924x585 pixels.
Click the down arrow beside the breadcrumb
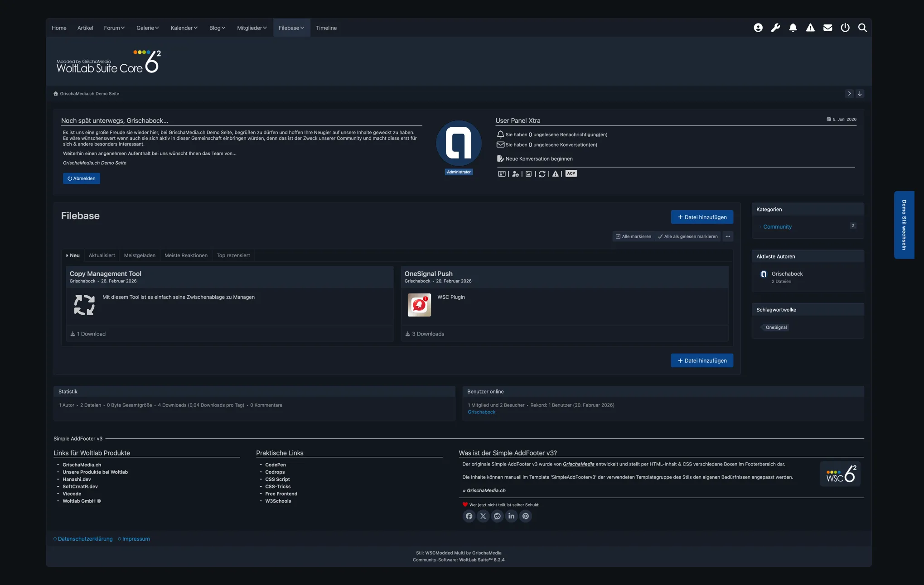(860, 94)
